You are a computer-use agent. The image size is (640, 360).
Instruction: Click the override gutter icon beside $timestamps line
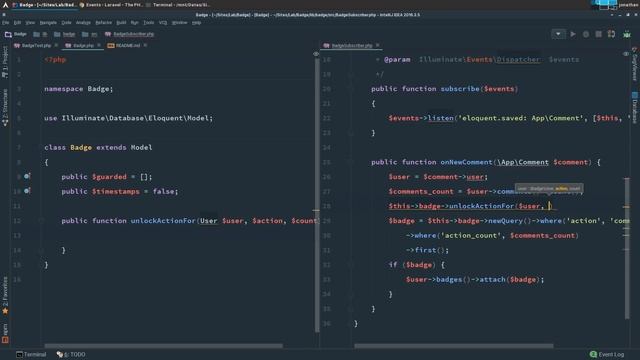click(x=27, y=191)
